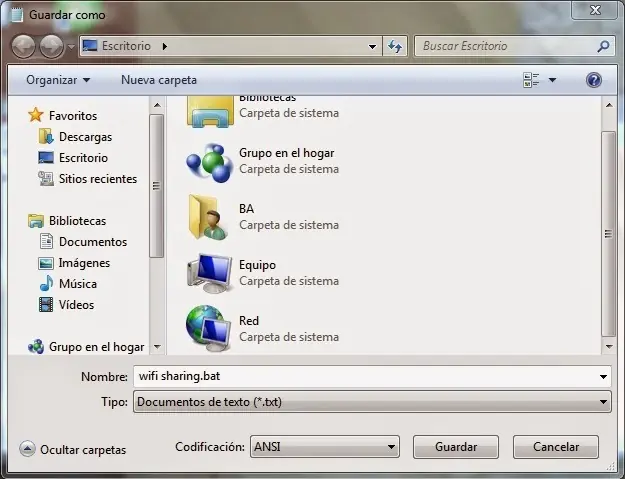Click the Equipo item name
Image resolution: width=625 pixels, height=479 pixels.
(257, 265)
